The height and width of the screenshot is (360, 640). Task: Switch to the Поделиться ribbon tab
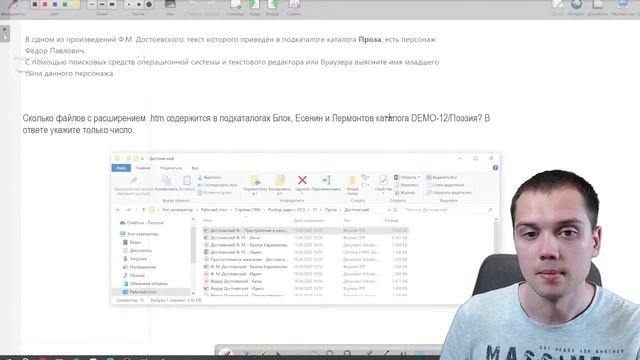[171, 168]
